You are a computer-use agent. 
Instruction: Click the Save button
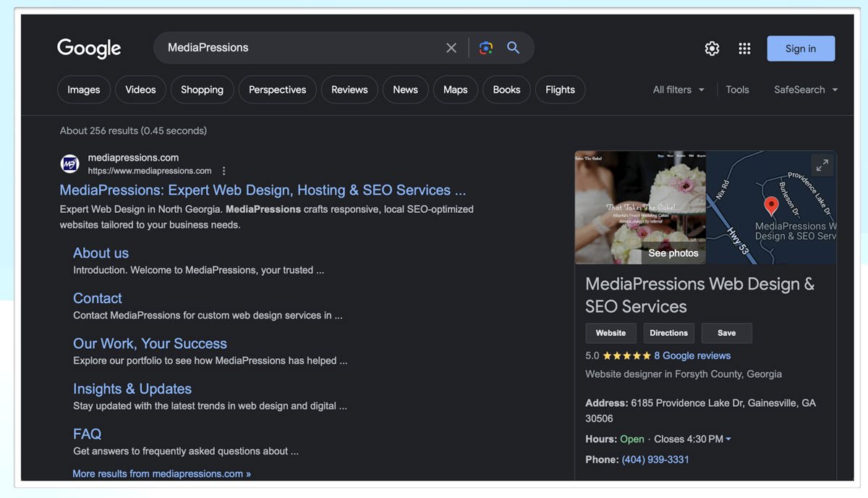[727, 333]
